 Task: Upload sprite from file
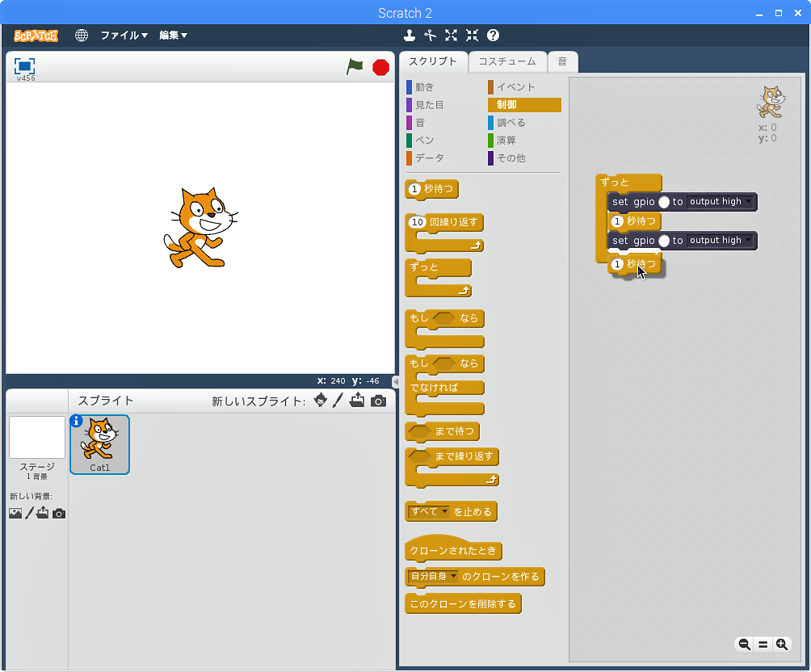click(x=357, y=401)
